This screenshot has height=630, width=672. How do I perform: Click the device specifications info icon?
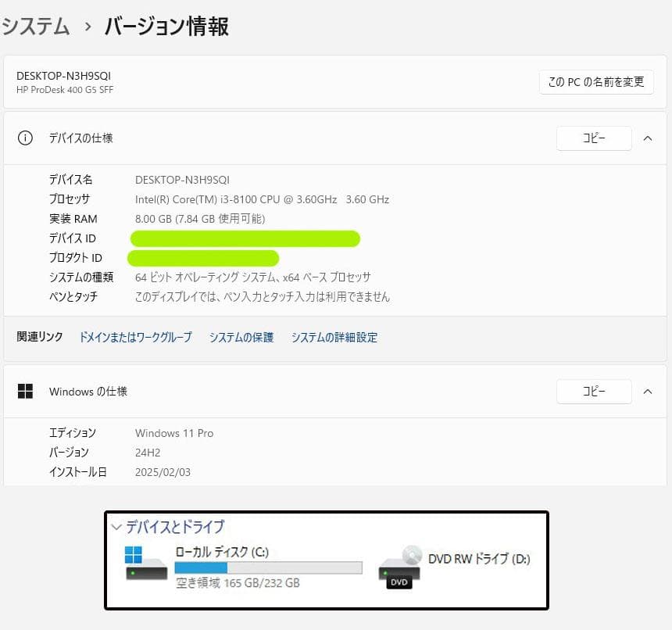[x=25, y=138]
